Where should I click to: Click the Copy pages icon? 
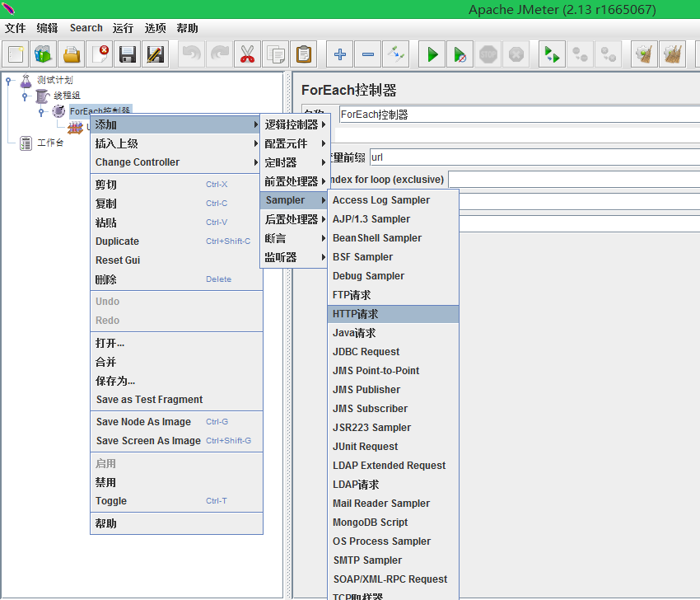[x=275, y=54]
